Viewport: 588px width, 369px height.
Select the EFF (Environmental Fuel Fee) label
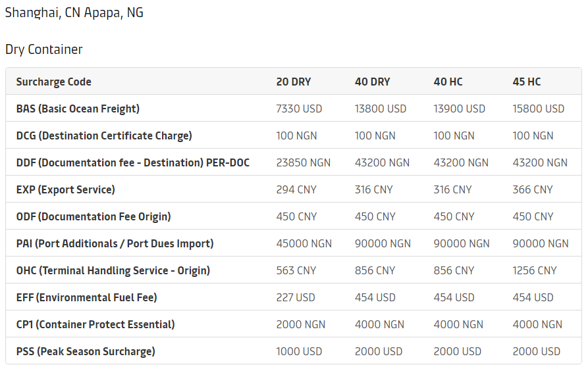86,298
